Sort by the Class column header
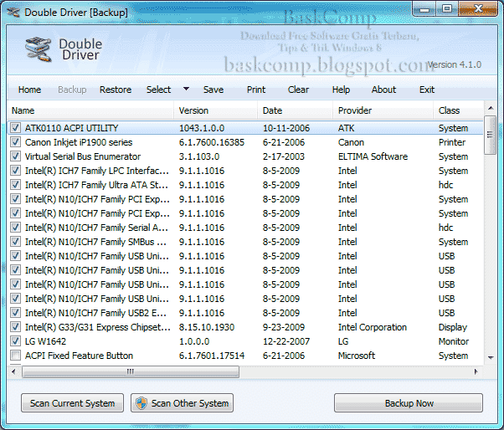504x430 pixels. [458, 110]
